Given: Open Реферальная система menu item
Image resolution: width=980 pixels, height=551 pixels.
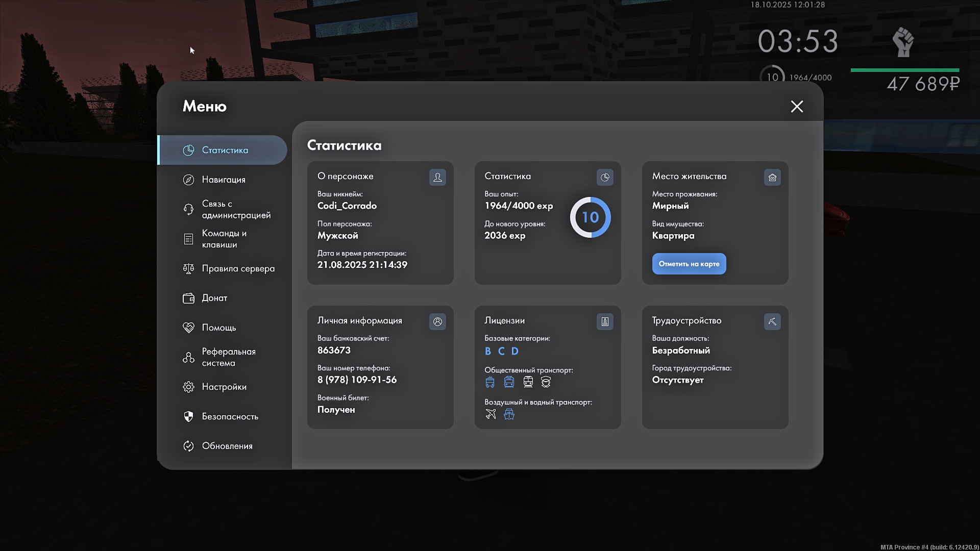Looking at the screenshot, I should pyautogui.click(x=228, y=357).
